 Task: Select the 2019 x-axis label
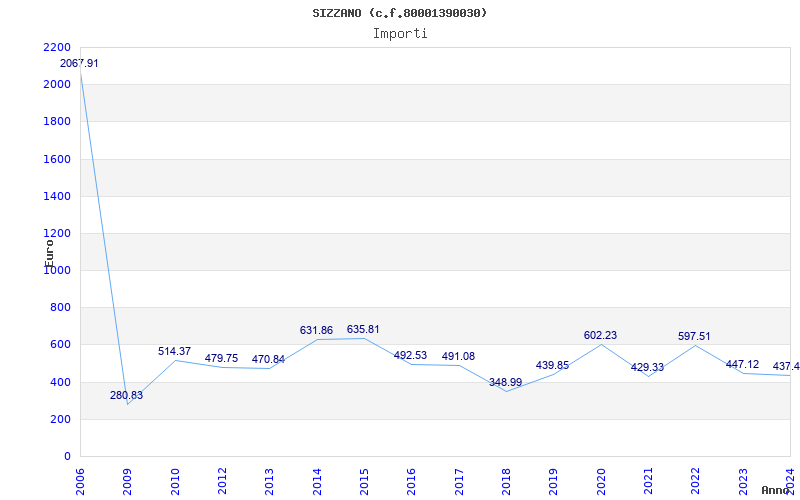(x=554, y=482)
